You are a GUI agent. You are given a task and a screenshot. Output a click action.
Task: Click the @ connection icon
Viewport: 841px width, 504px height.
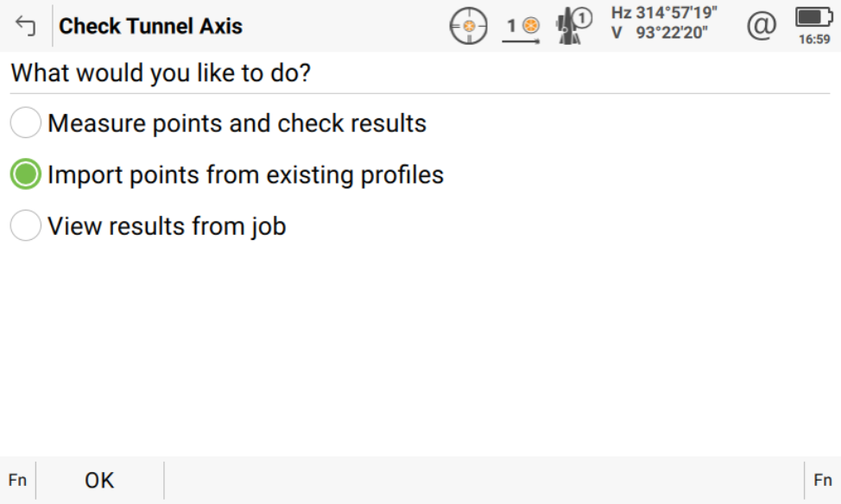tap(761, 26)
